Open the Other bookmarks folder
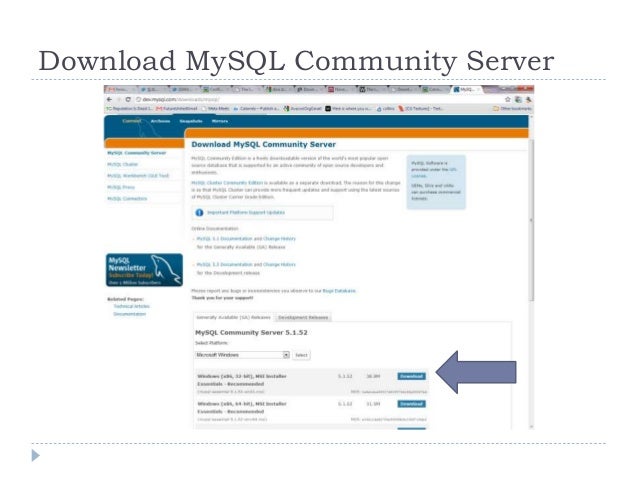Image resolution: width=638 pixels, height=479 pixels. [512, 109]
